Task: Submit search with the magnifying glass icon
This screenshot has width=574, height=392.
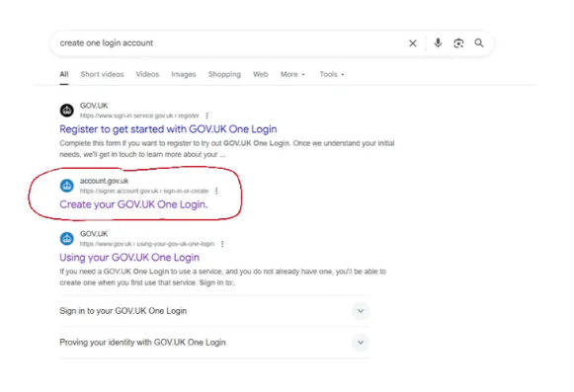Action: click(x=479, y=43)
